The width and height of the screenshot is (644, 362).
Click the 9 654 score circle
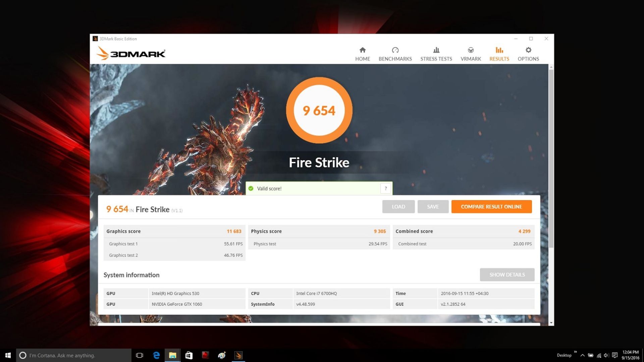319,110
